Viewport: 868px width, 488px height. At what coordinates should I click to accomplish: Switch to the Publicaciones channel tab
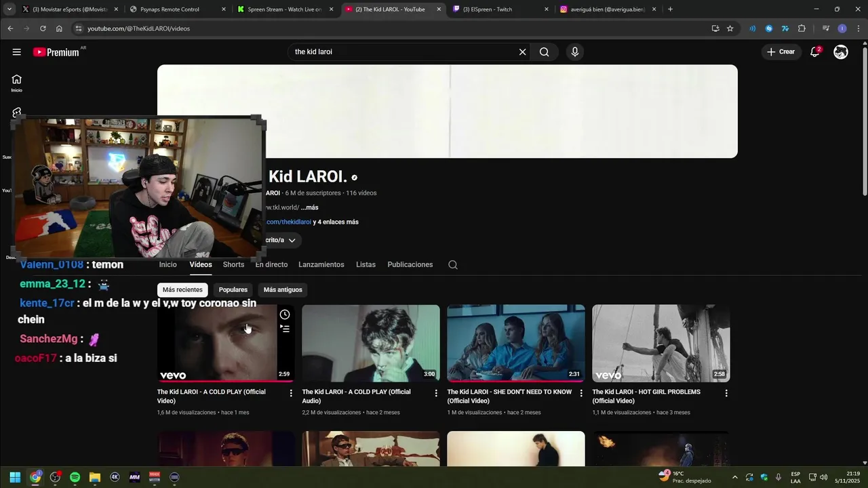tap(410, 265)
